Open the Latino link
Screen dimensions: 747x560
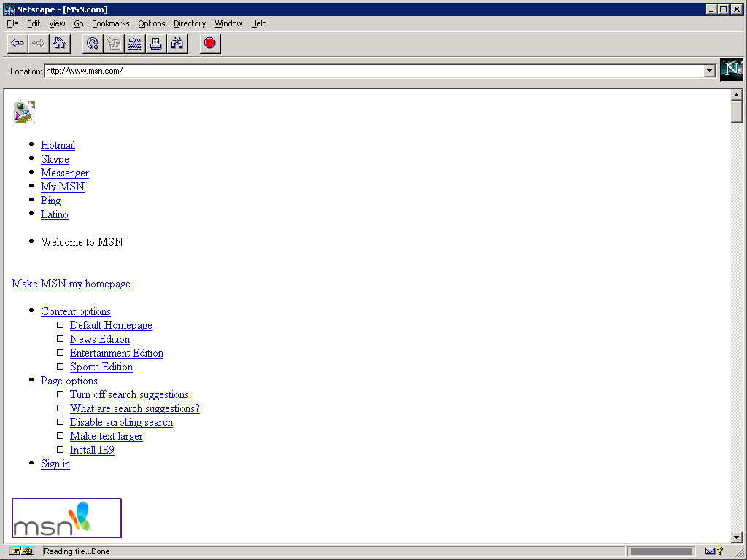54,214
